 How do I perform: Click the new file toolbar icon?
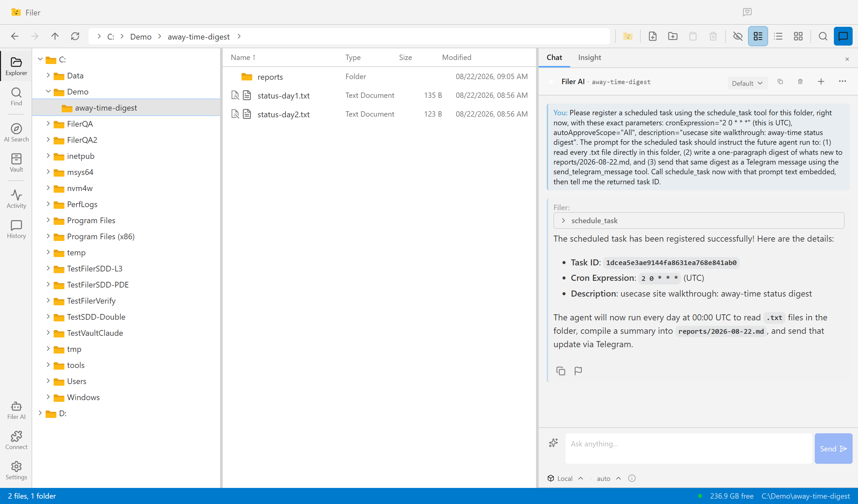pyautogui.click(x=652, y=37)
